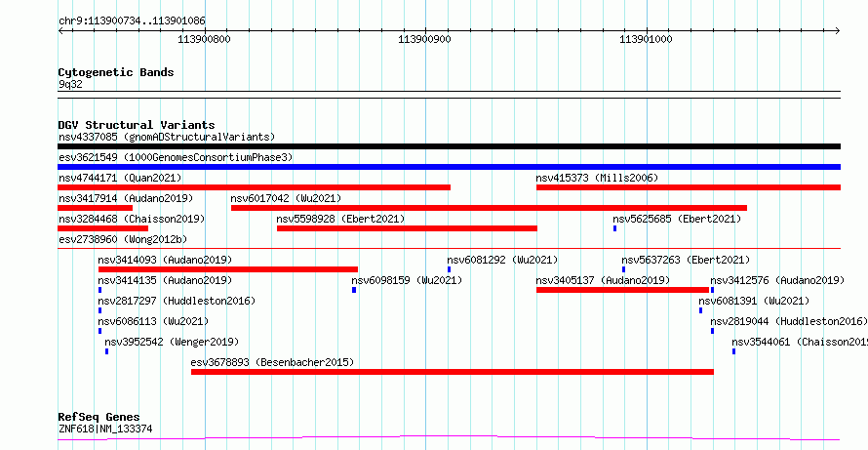Select the nsv4744171 (Quan2021) label
Image resolution: width=868 pixels, height=450 pixels.
[120, 178]
